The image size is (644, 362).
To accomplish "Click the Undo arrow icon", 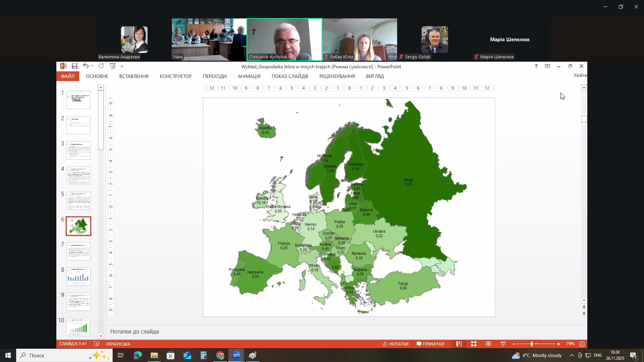I will (x=86, y=66).
